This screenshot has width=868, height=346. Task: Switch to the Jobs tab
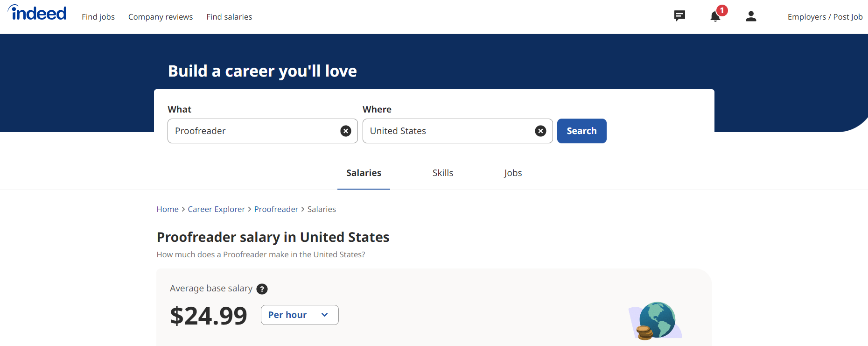[x=513, y=173]
